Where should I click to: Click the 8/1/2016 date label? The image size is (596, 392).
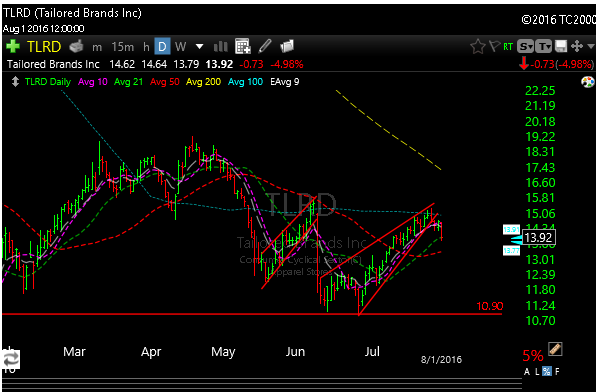point(442,359)
